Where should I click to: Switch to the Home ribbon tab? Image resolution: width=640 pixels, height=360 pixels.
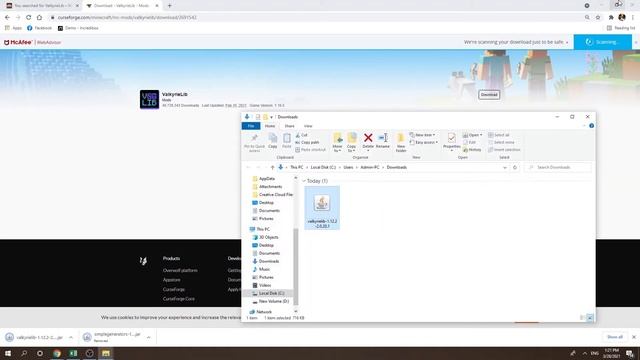pos(270,126)
